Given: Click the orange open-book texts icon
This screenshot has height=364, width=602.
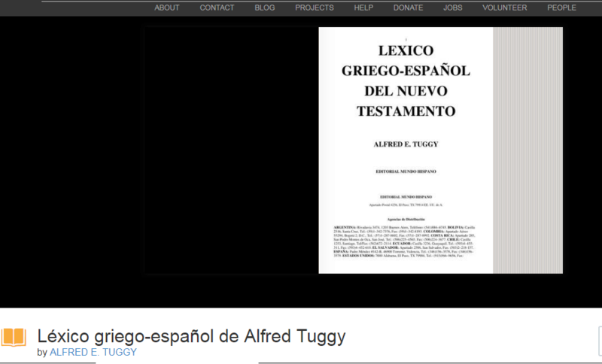Looking at the screenshot, I should (14, 337).
